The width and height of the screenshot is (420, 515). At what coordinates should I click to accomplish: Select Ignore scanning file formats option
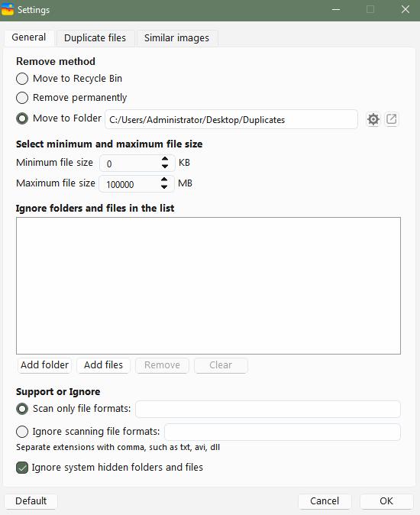(22, 432)
